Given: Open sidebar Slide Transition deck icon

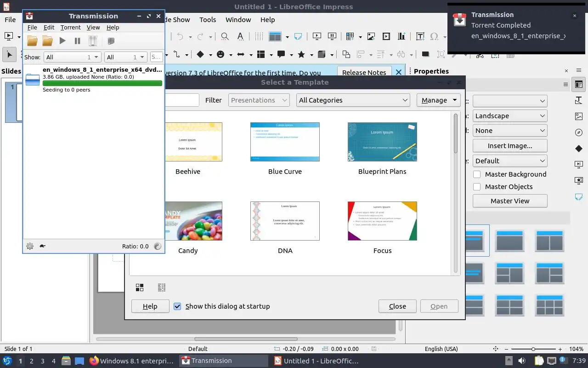Looking at the screenshot, I should pyautogui.click(x=579, y=164).
